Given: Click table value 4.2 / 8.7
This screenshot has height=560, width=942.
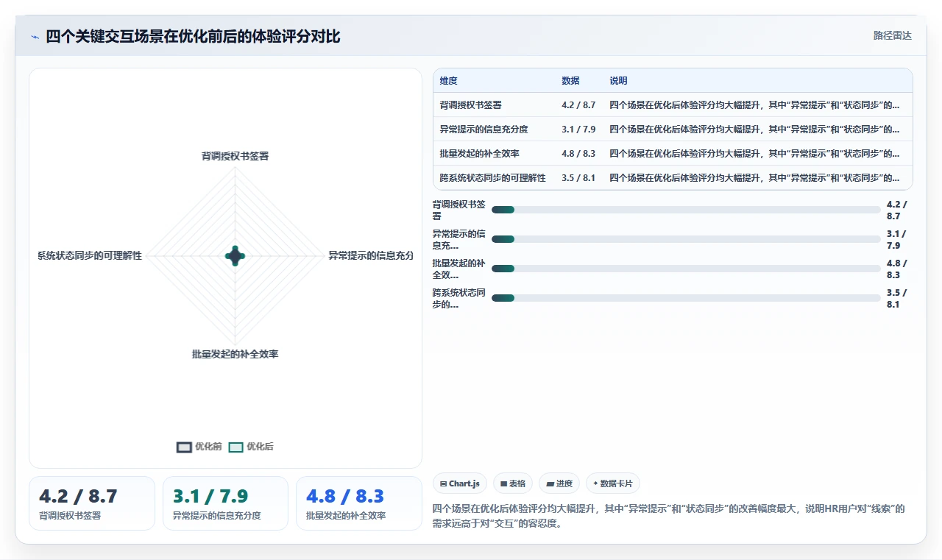Looking at the screenshot, I should [578, 105].
